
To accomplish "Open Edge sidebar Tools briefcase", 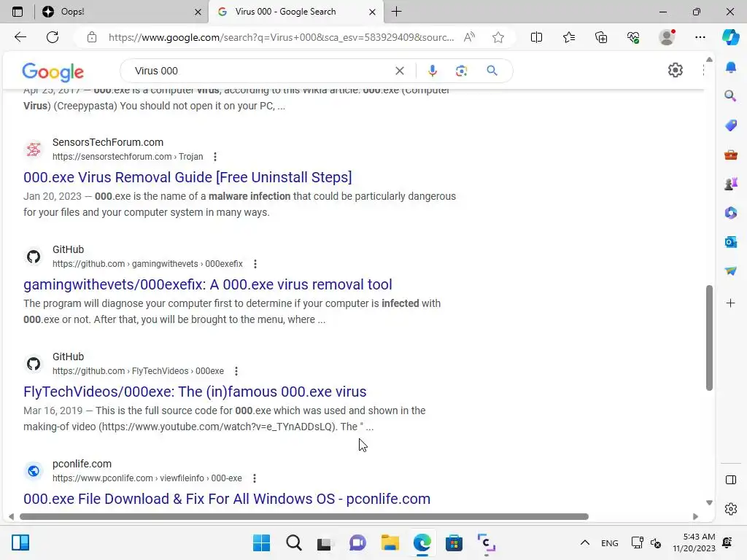I will [731, 155].
